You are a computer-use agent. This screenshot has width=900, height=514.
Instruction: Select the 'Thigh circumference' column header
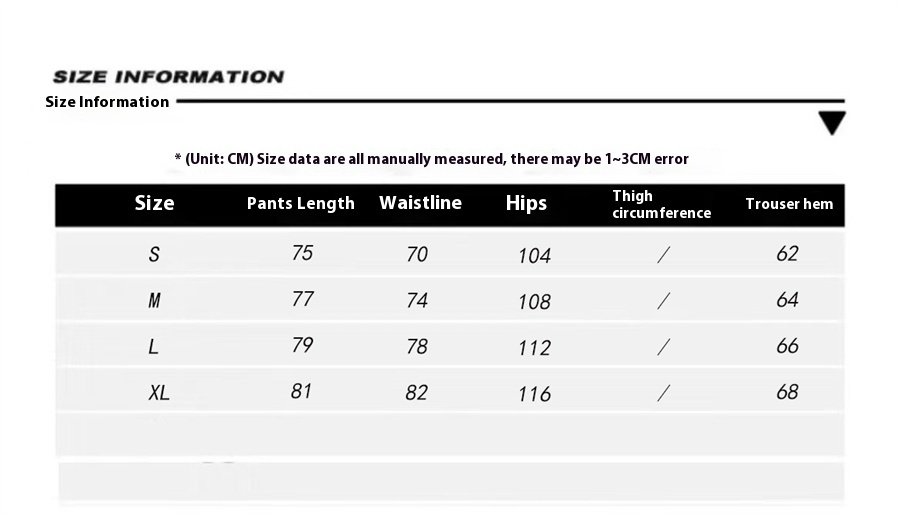coord(661,204)
